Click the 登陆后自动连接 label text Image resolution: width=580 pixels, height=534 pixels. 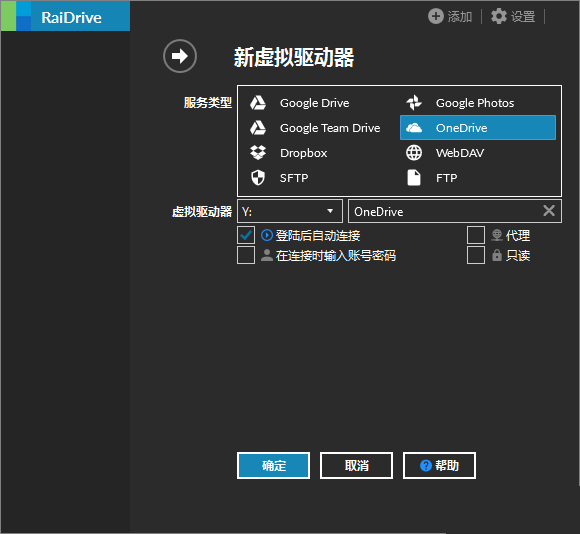tap(318, 236)
